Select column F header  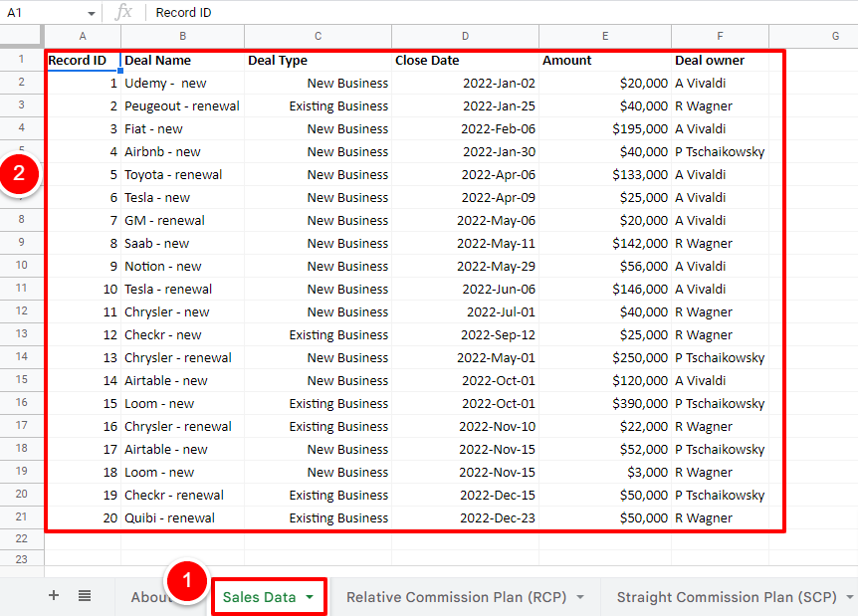tap(720, 36)
